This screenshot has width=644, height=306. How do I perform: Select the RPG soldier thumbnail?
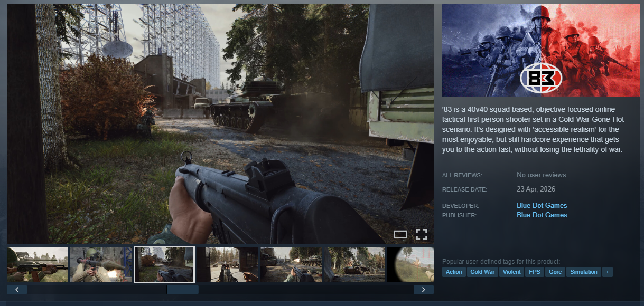coord(101,264)
